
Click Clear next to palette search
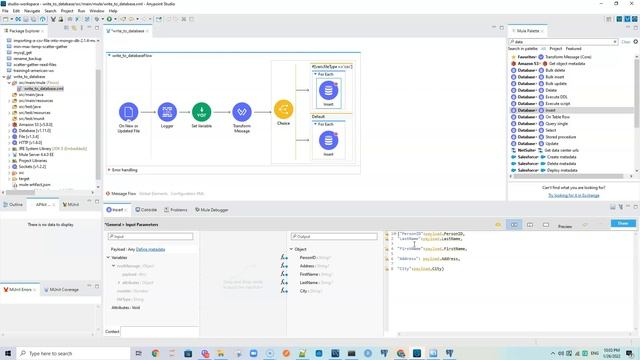(625, 42)
